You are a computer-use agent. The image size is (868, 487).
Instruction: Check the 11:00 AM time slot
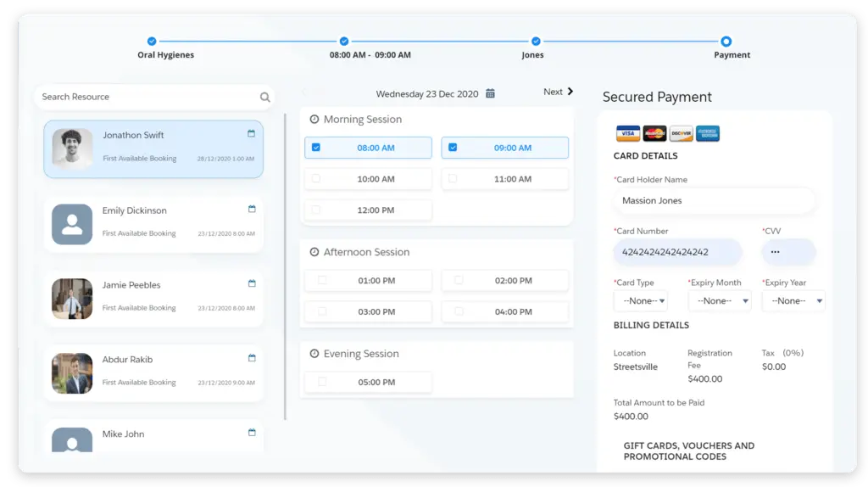point(453,178)
